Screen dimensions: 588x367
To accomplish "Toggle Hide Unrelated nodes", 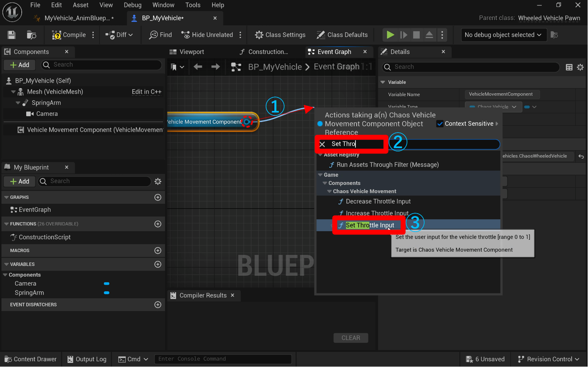I will (207, 35).
